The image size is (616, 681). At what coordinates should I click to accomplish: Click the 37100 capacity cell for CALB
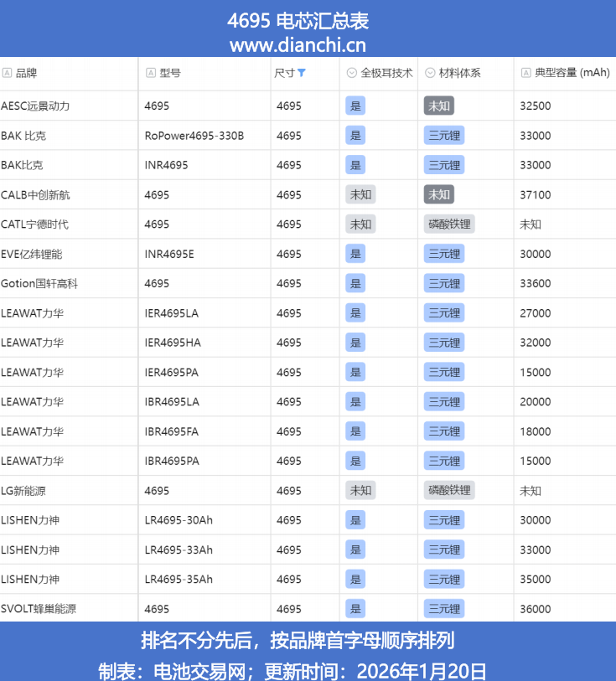(536, 194)
